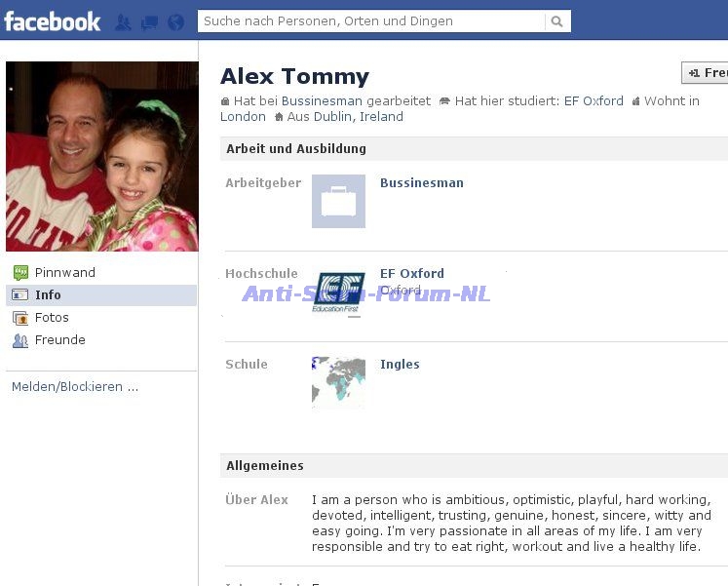Click the Ingles world map thumbnail
This screenshot has width=728, height=586.
[x=338, y=382]
